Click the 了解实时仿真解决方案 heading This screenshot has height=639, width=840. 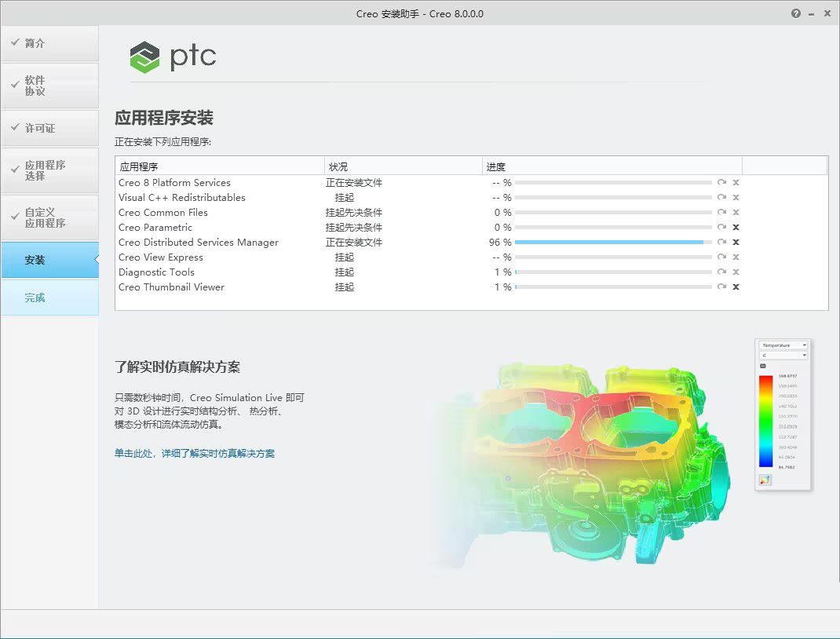tap(177, 367)
